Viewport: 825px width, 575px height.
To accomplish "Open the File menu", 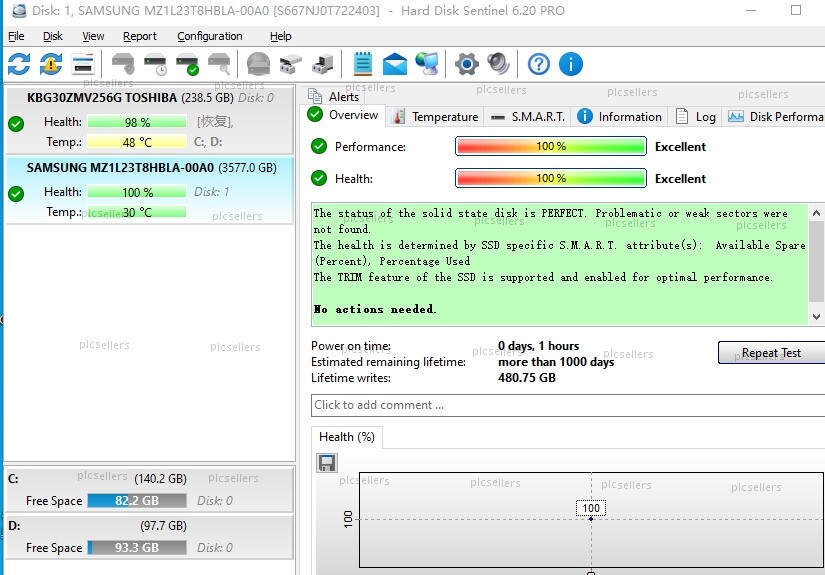I will click(x=16, y=36).
